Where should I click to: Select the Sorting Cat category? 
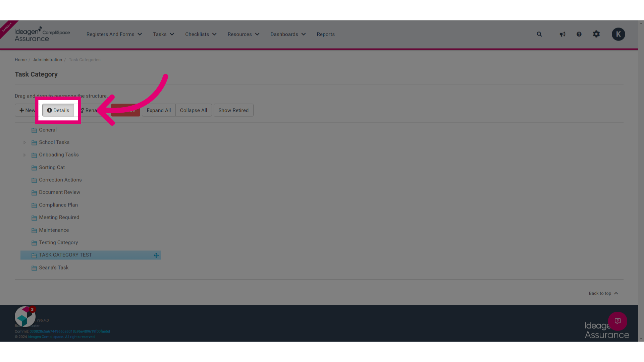pos(52,168)
